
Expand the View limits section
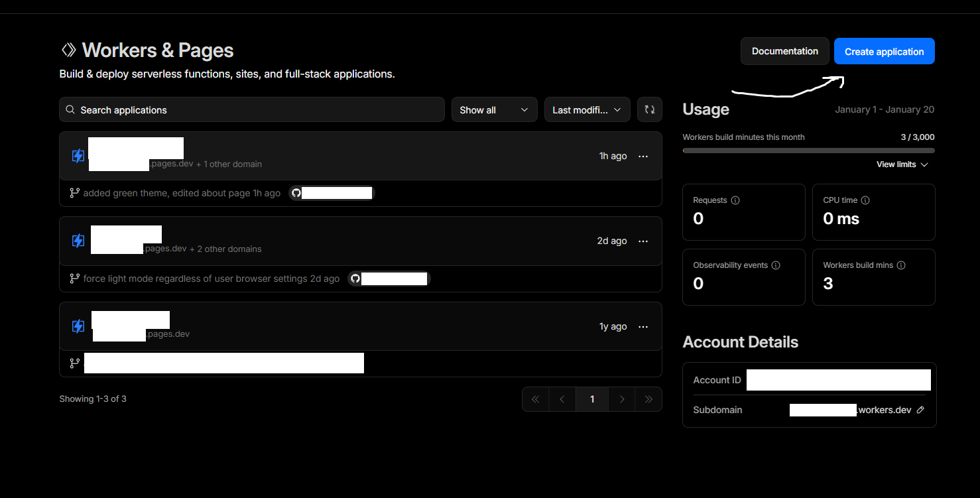click(x=902, y=164)
